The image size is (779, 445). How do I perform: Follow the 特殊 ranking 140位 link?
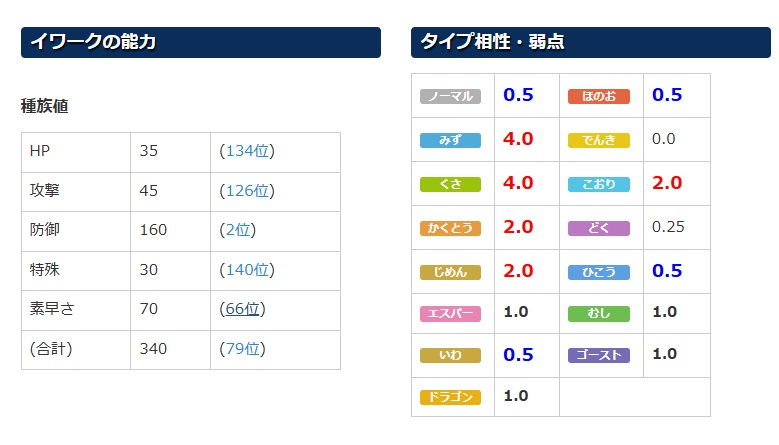(x=247, y=270)
